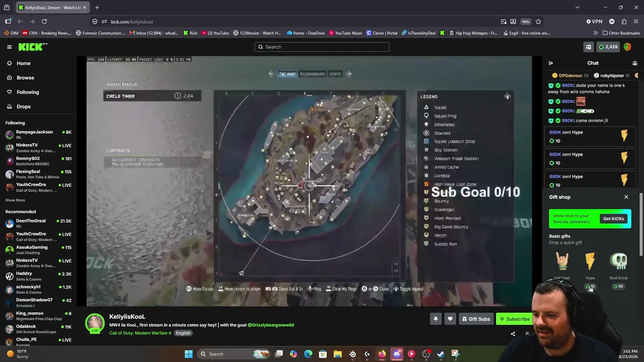Screen dimensions: 644x362
Task: Collapse the chat panel arrow
Action: point(550,63)
